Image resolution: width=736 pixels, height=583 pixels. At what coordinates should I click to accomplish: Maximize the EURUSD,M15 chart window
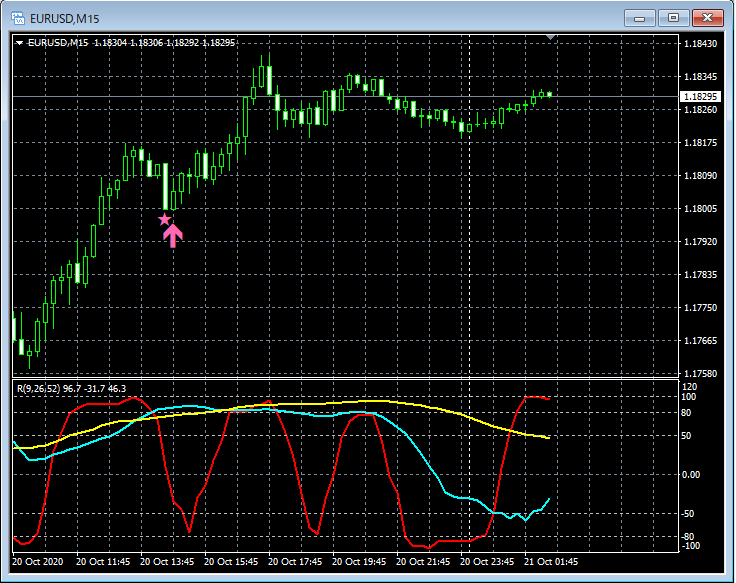[x=673, y=18]
